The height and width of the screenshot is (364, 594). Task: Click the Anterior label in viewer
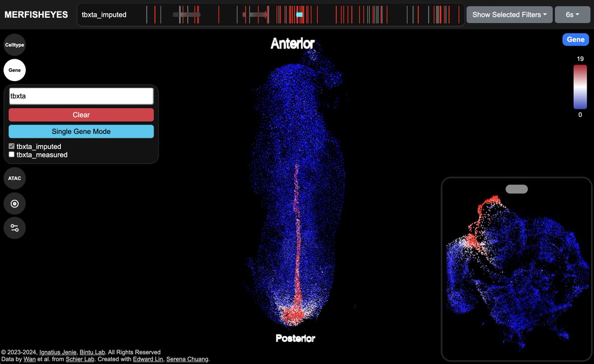(x=293, y=44)
